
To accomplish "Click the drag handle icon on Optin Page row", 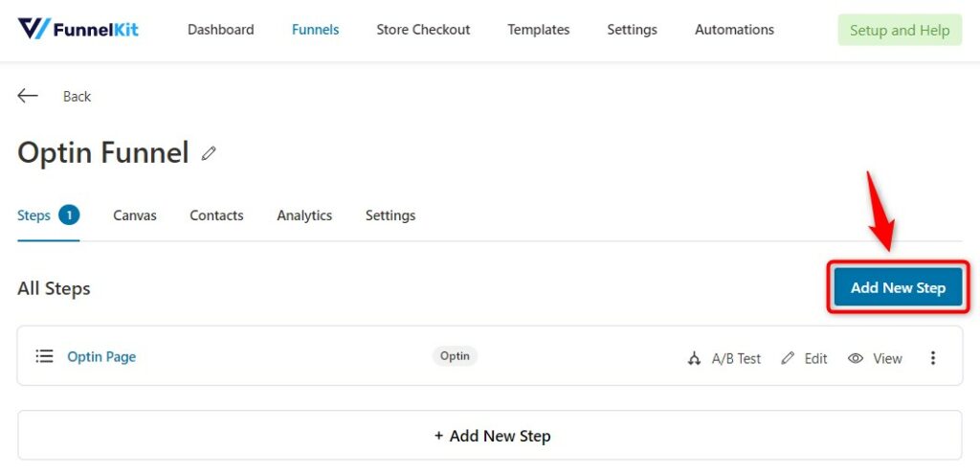I will [x=44, y=356].
